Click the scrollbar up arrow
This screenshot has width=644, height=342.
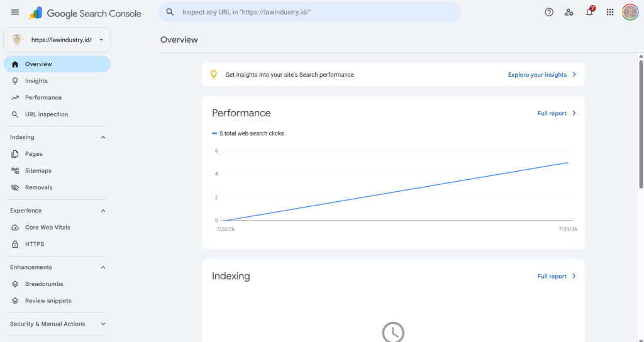641,56
